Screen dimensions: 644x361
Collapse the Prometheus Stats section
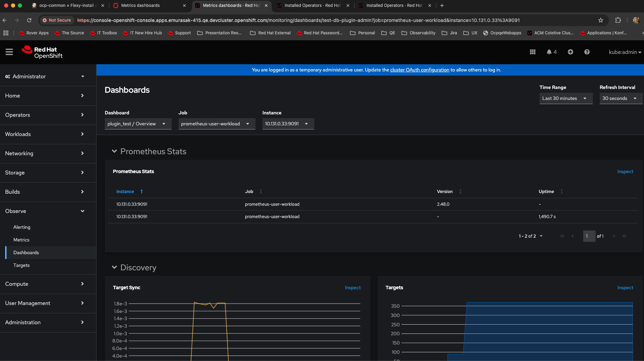click(114, 151)
